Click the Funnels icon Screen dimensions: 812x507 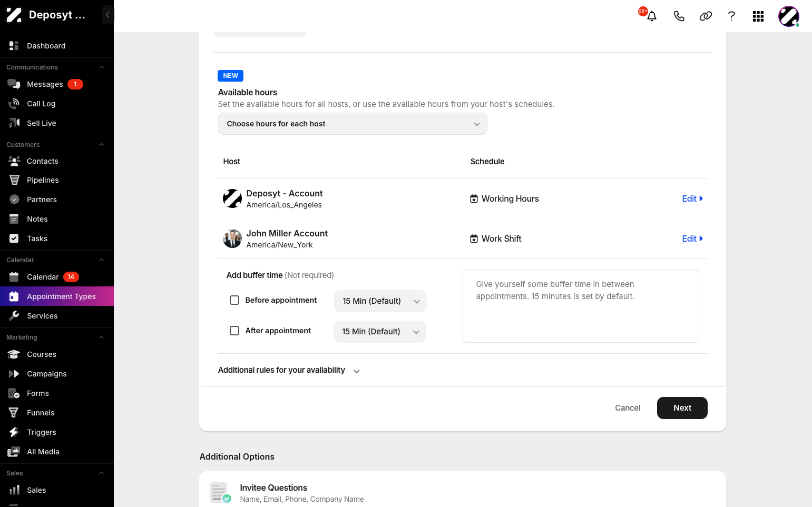click(x=14, y=413)
